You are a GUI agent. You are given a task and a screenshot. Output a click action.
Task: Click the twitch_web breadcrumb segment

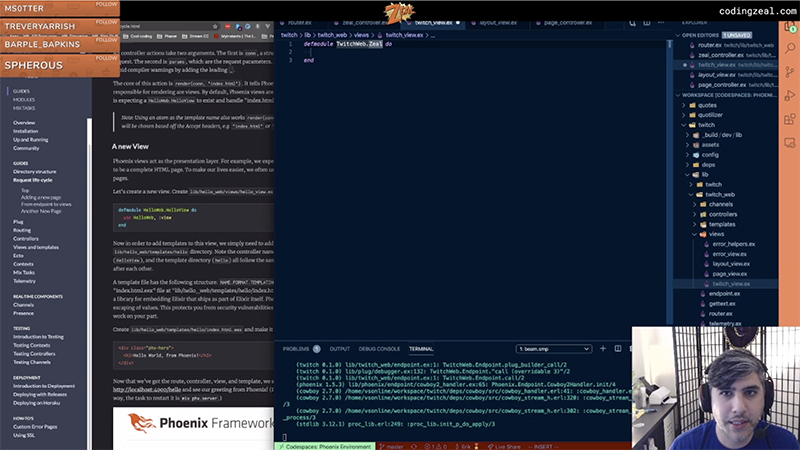pyautogui.click(x=332, y=35)
